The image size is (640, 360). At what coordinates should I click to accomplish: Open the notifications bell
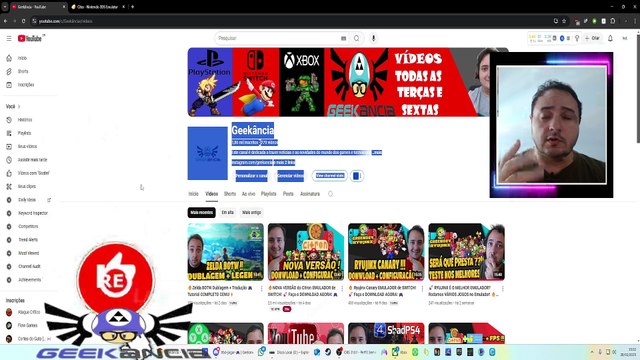[x=610, y=38]
